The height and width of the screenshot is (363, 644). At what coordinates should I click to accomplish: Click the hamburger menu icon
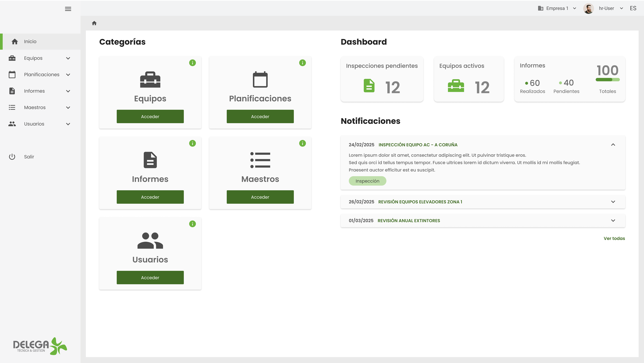(x=68, y=9)
